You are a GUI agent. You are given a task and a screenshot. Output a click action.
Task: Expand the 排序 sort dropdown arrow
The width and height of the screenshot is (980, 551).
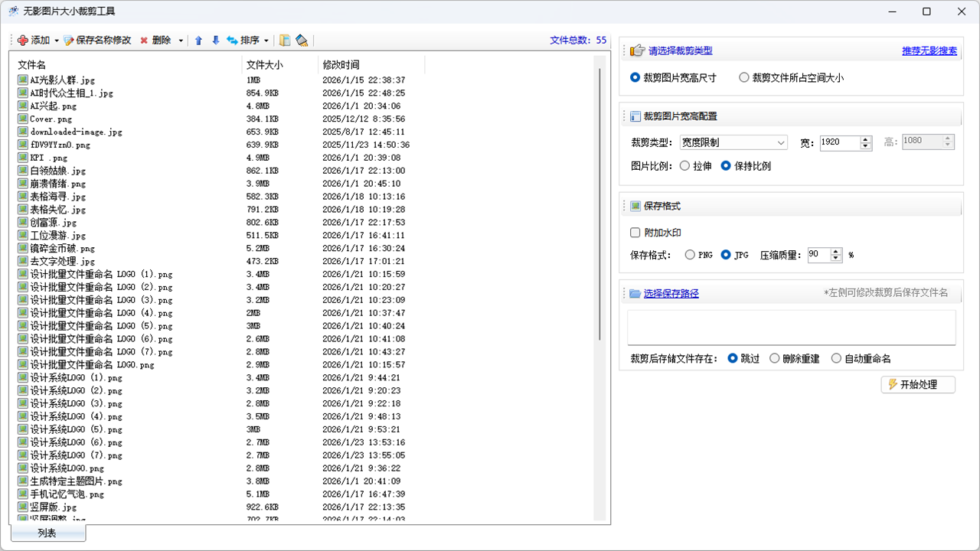click(x=266, y=41)
